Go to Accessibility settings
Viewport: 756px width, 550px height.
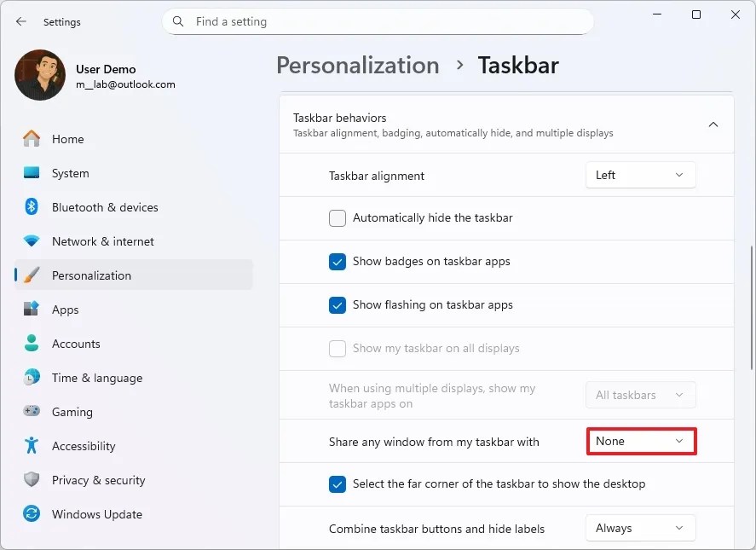[x=83, y=446]
